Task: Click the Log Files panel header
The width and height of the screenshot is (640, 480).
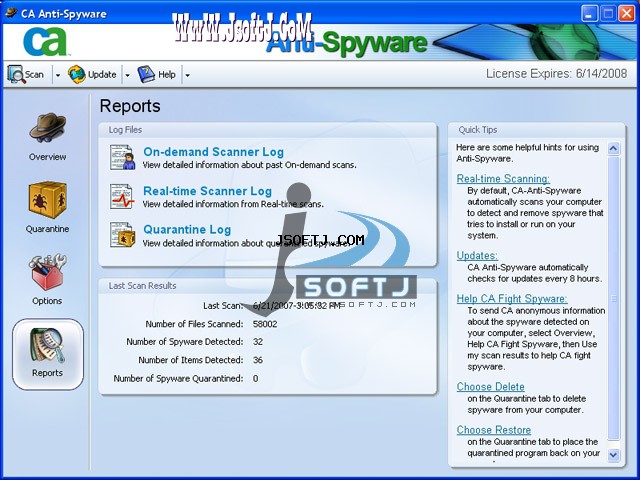Action: 268,130
